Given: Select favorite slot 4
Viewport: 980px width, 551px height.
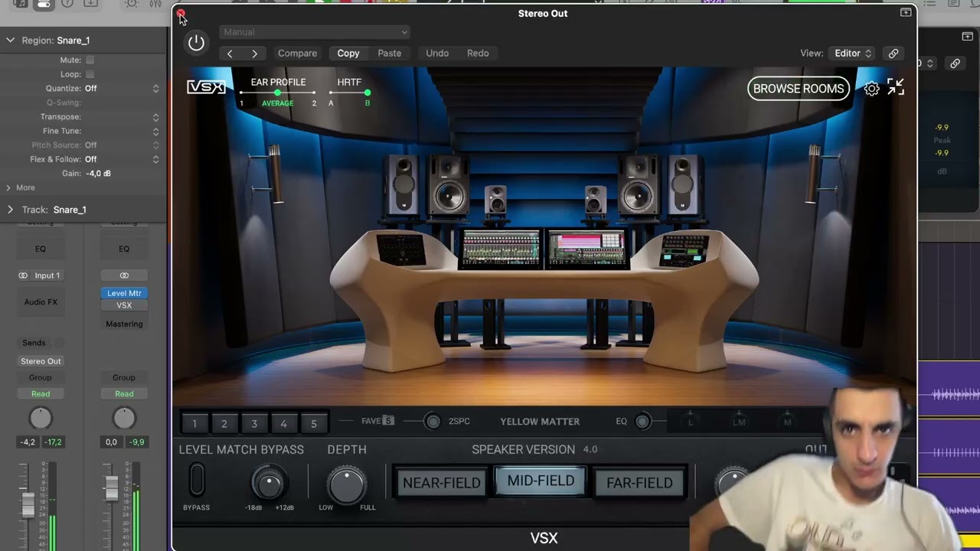Looking at the screenshot, I should (283, 423).
